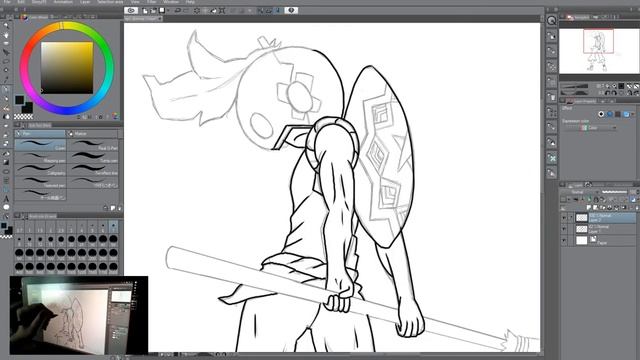Select the Paper layer thumbnail
This screenshot has height=360, width=640.
581,240
